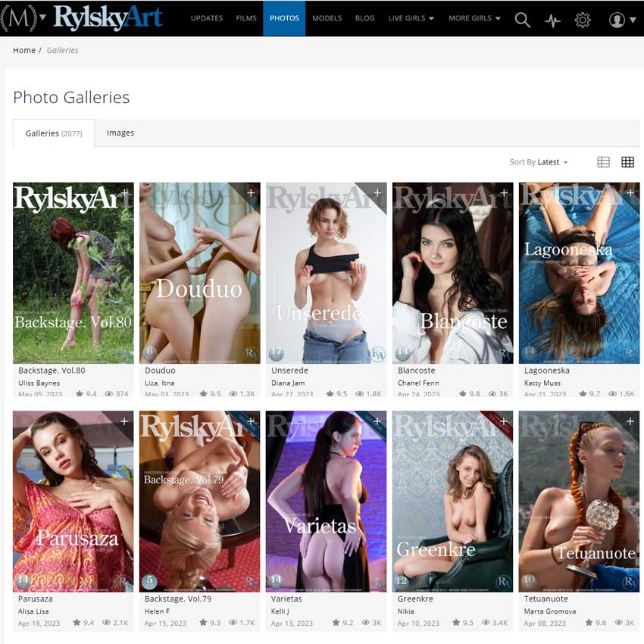Open the Katty Muss model name link
This screenshot has width=644, height=644.
click(x=542, y=383)
